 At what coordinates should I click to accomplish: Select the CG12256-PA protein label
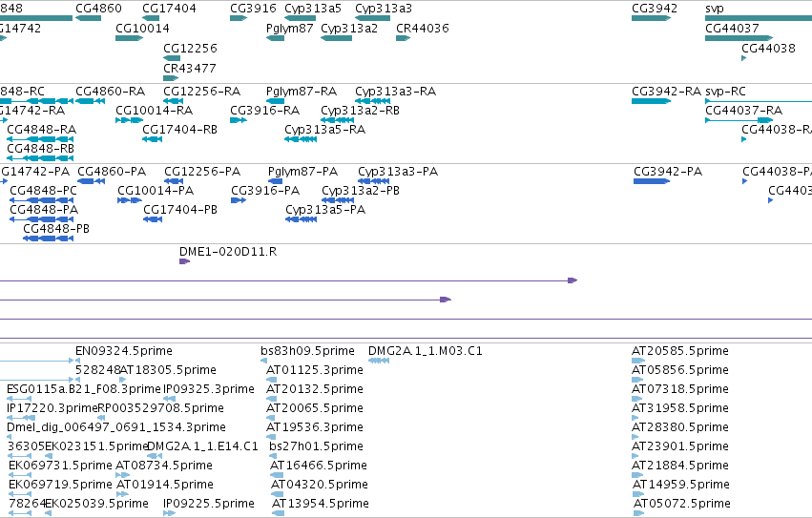pyautogui.click(x=202, y=172)
